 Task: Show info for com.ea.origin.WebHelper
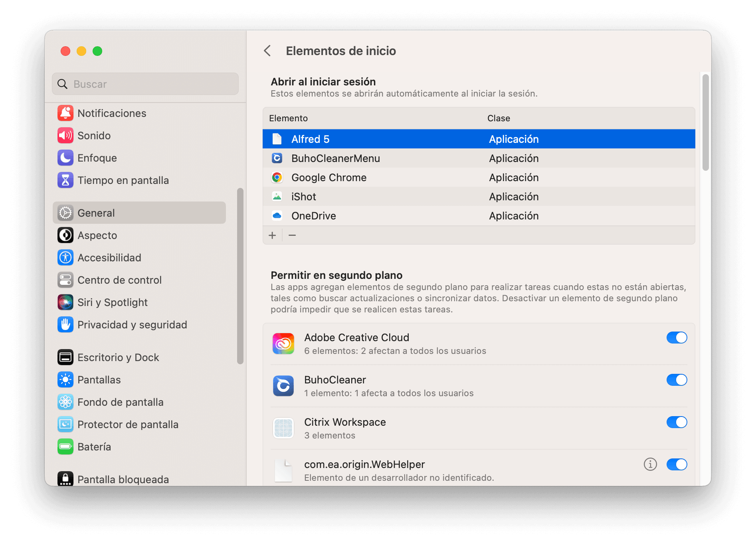tap(650, 464)
